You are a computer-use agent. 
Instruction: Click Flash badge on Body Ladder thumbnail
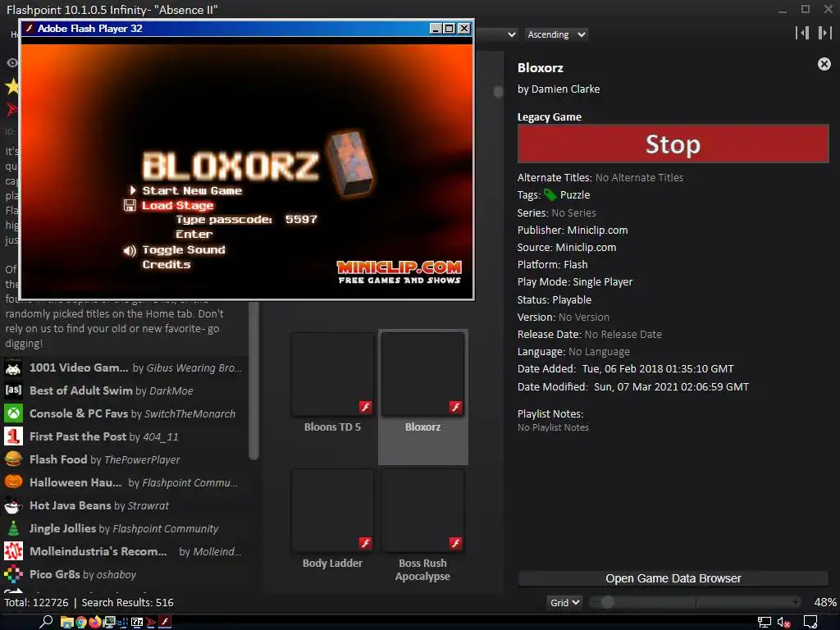pyautogui.click(x=365, y=543)
